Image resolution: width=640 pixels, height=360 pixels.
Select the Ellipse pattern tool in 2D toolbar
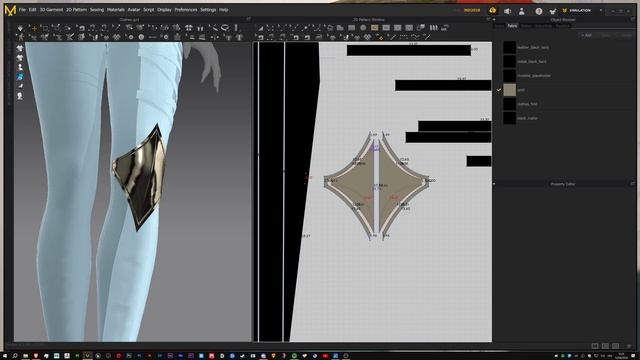[x=363, y=28]
